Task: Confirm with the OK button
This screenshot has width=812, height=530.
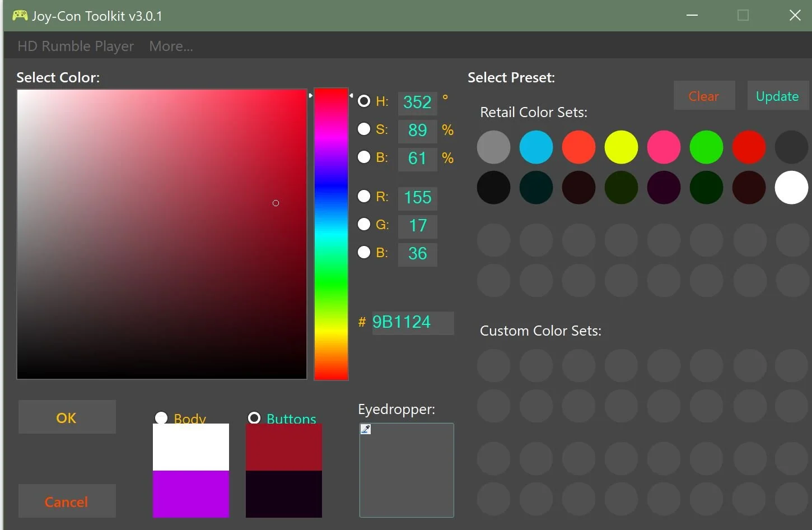Action: 67,417
